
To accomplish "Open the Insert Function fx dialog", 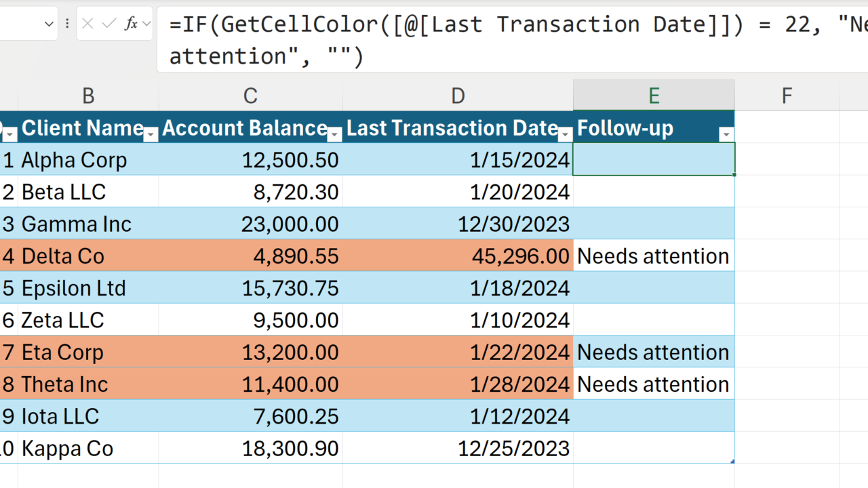I will pos(131,24).
